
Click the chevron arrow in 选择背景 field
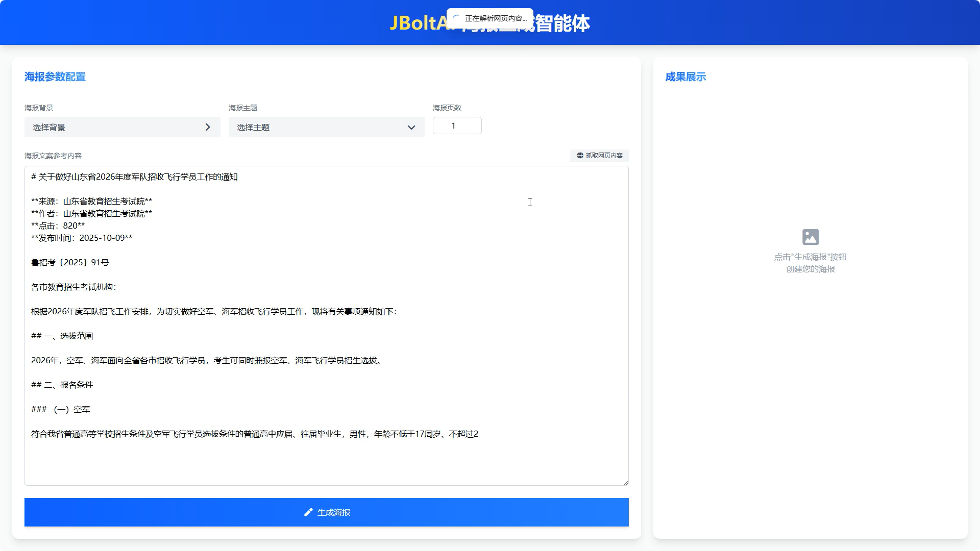(x=208, y=127)
